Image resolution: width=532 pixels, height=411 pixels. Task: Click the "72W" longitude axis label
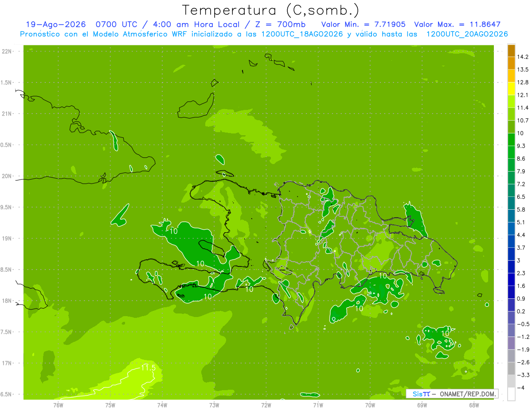266,405
